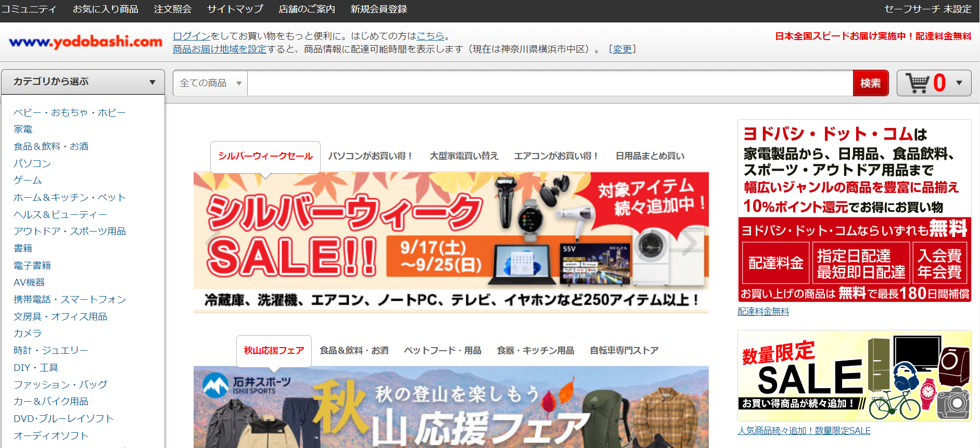This screenshot has height=448, width=980.
Task: Open ファッション・バッグ category
Action: point(60,385)
